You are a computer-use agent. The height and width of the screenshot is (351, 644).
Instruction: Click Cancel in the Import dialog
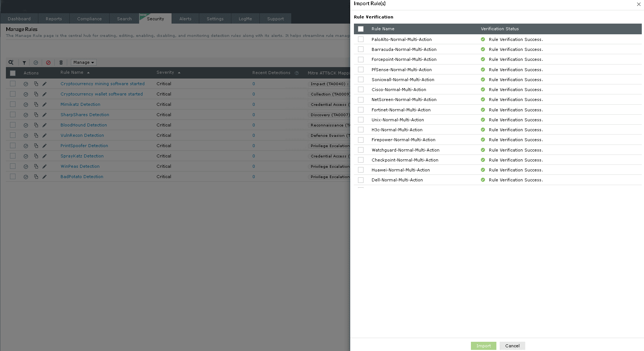(512, 346)
